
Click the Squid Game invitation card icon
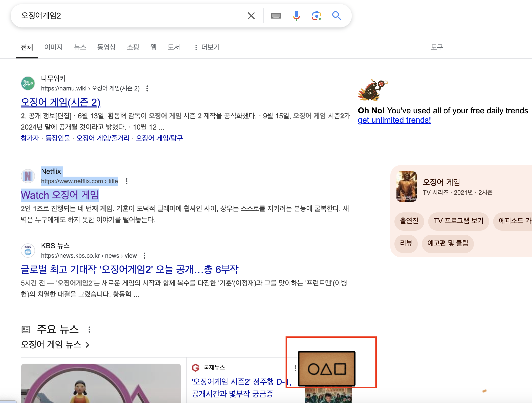(326, 369)
